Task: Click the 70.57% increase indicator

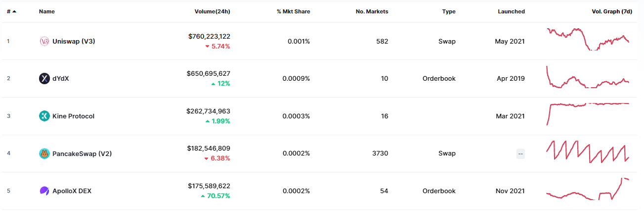Action: [215, 196]
